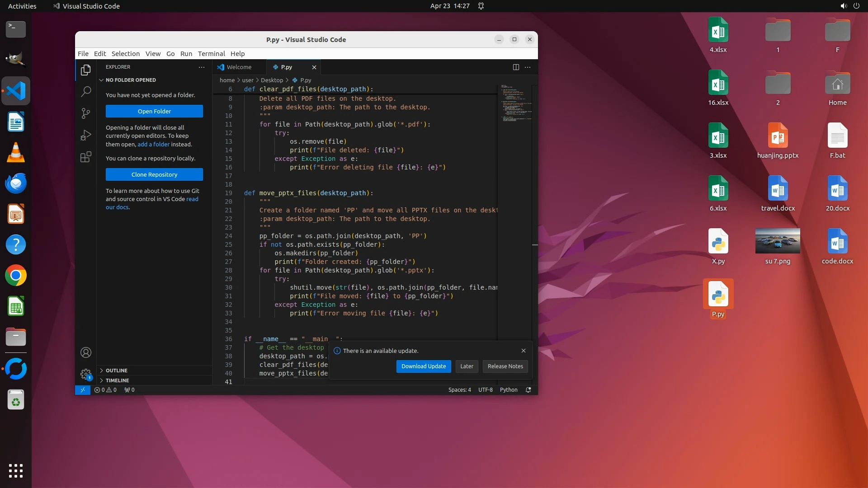868x488 pixels.
Task: Click the Accounts icon in activity bar
Action: coord(85,352)
